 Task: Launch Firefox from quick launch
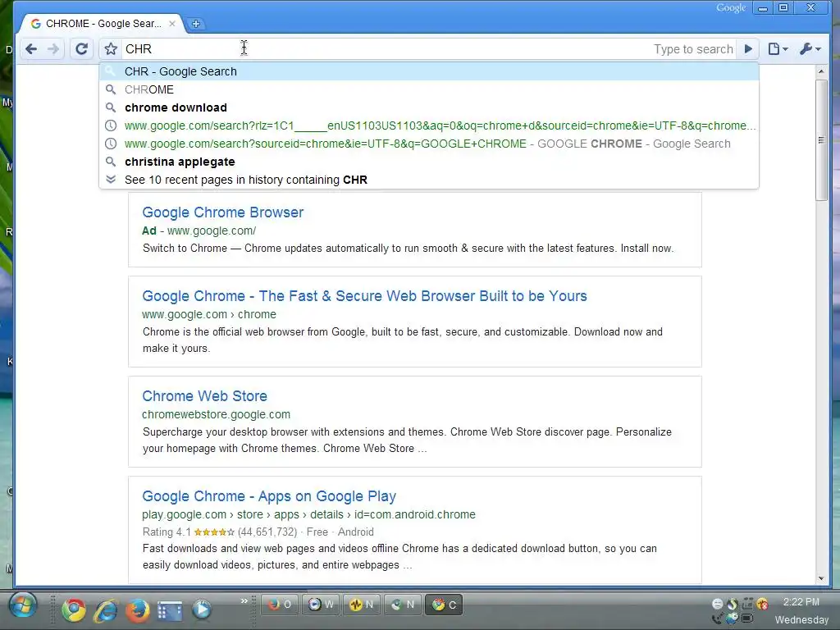(137, 609)
